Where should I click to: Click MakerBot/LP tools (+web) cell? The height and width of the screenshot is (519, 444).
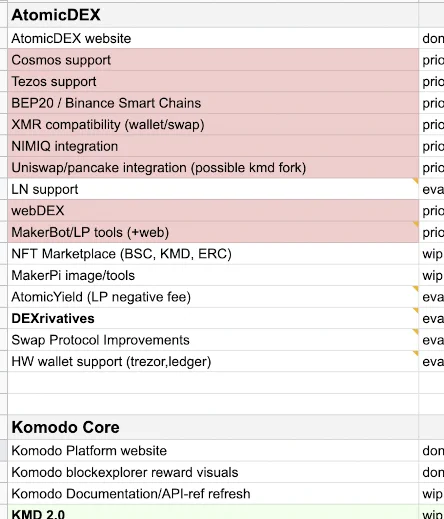(213, 232)
